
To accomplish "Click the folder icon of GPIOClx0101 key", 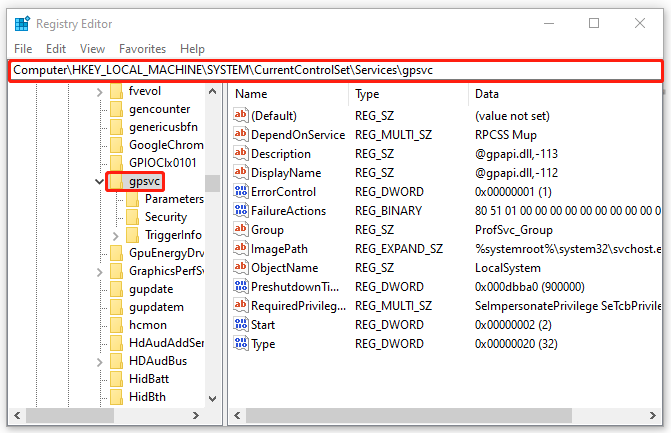I will (116, 163).
